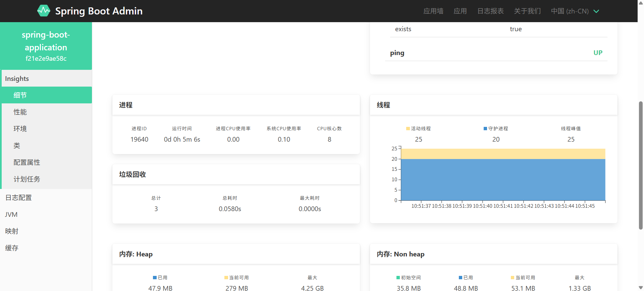Open the 环境 sidebar item

click(47, 129)
